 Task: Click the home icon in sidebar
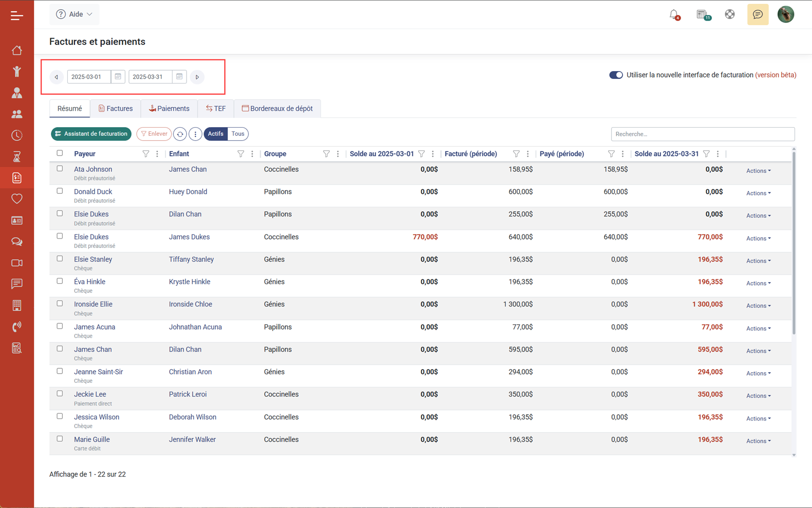(x=17, y=50)
